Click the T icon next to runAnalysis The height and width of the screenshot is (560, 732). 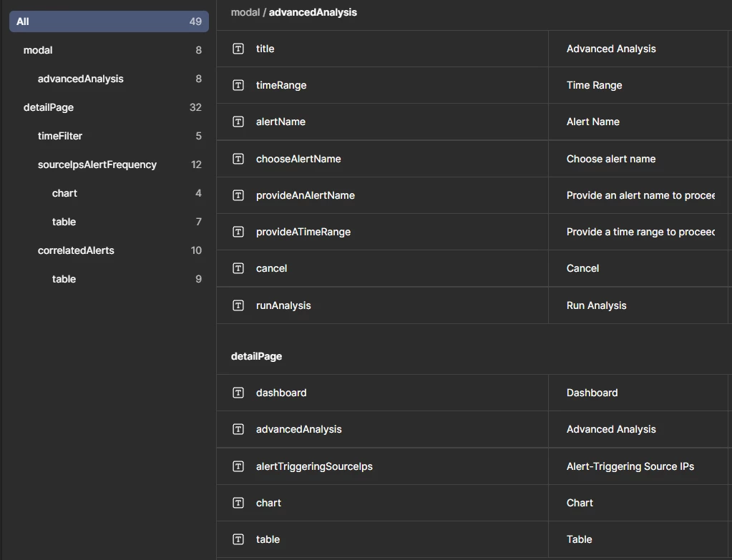click(x=238, y=305)
